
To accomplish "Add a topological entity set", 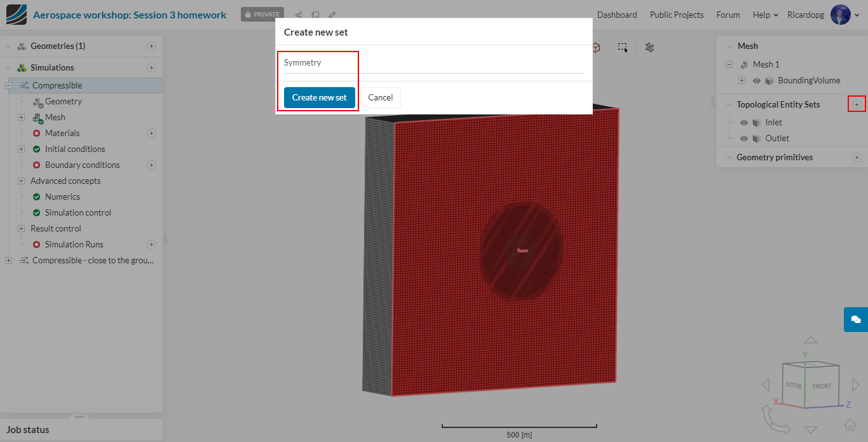I will [x=857, y=104].
